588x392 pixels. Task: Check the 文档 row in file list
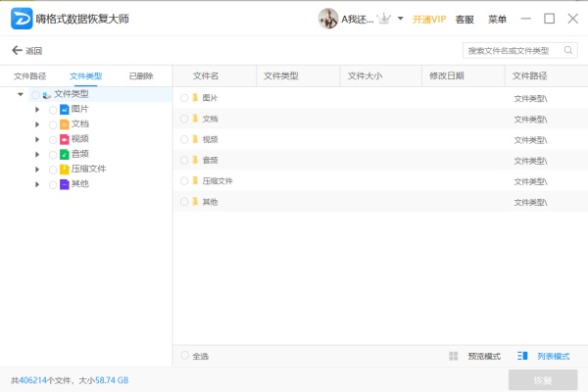(184, 119)
